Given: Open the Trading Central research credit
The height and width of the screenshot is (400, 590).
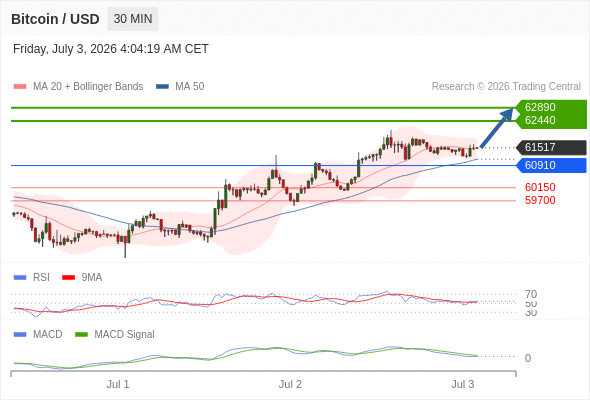Looking at the screenshot, I should [x=506, y=87].
